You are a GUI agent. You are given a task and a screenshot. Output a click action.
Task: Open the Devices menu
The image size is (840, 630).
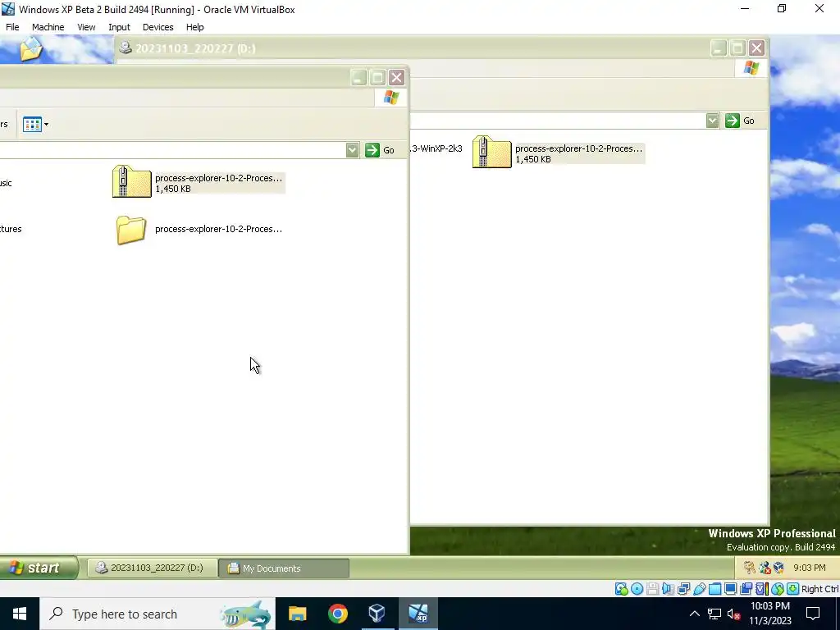(x=157, y=27)
